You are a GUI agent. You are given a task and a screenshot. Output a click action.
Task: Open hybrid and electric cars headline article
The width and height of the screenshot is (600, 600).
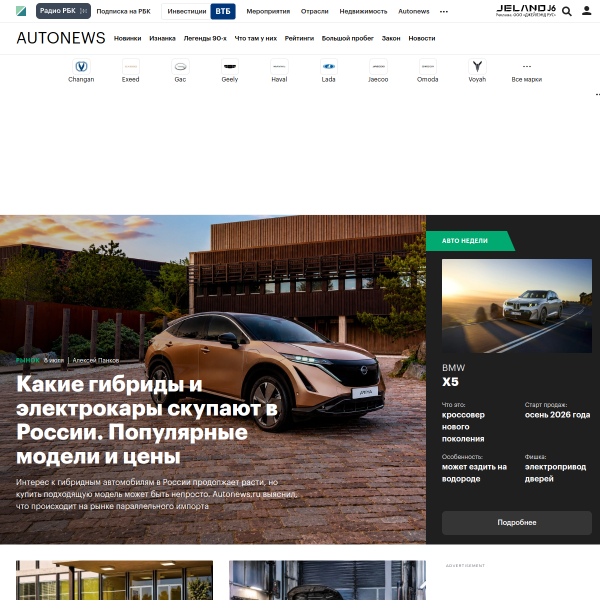click(x=147, y=420)
